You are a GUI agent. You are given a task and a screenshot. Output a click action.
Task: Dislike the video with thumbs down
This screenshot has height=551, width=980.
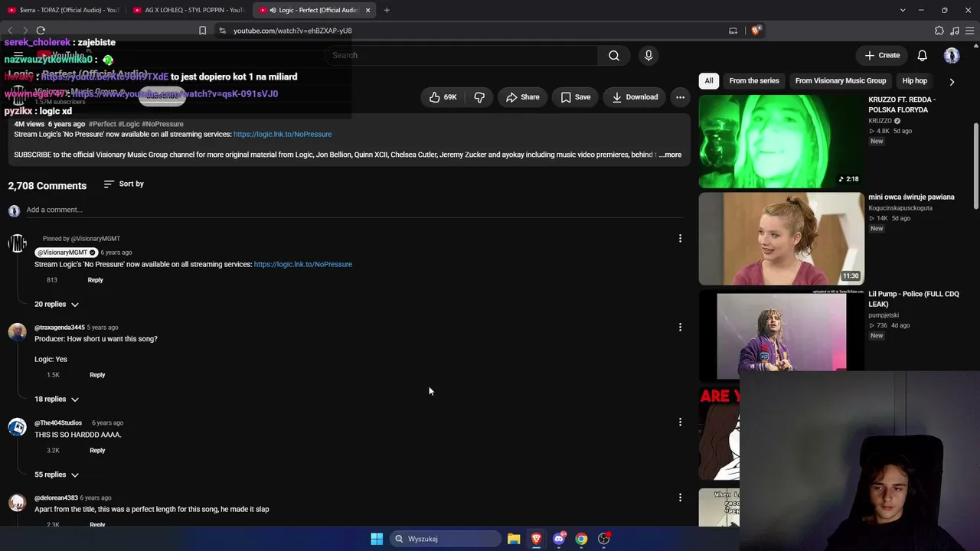(479, 97)
